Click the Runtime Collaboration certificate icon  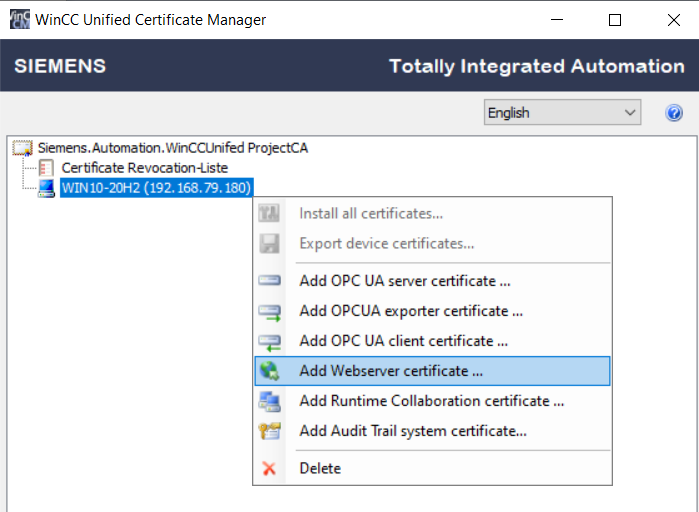[270, 401]
